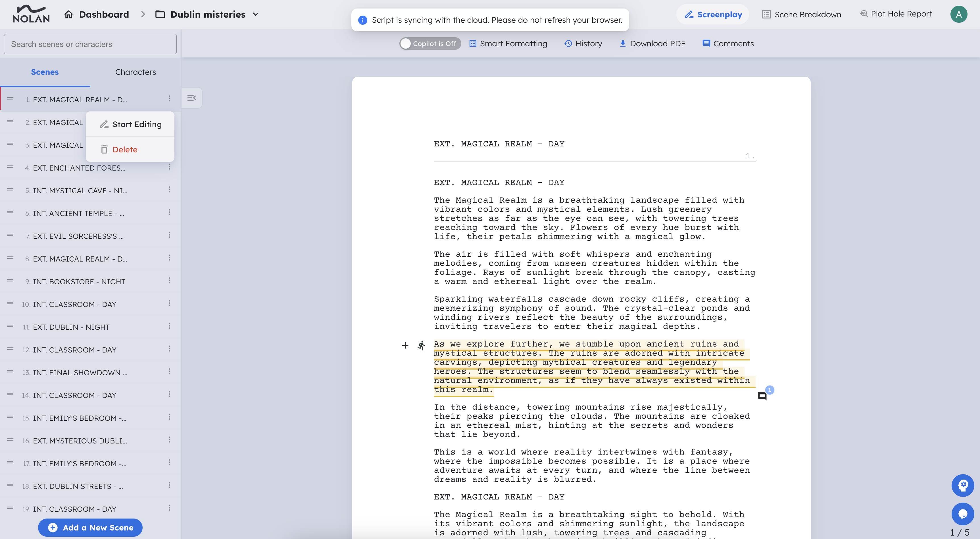Click the plus icon left of highlighted paragraph
Image resolution: width=980 pixels, height=539 pixels.
tap(405, 345)
